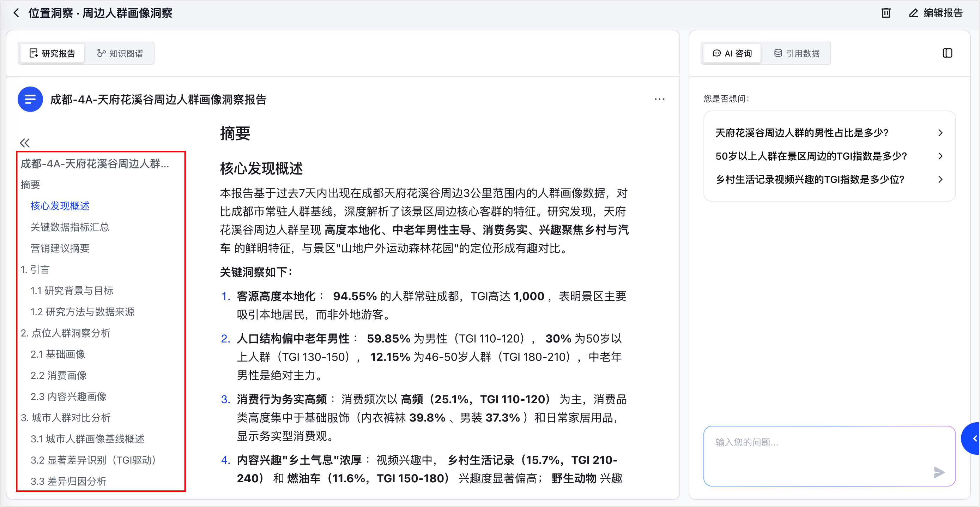
Task: Click the 摘要 heading in report
Action: click(x=235, y=133)
